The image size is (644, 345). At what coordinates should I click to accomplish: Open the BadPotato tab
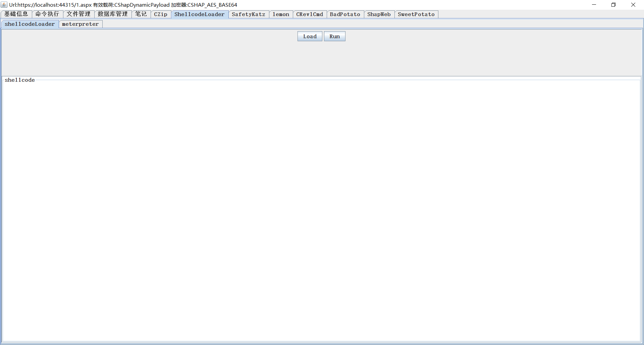(x=345, y=14)
